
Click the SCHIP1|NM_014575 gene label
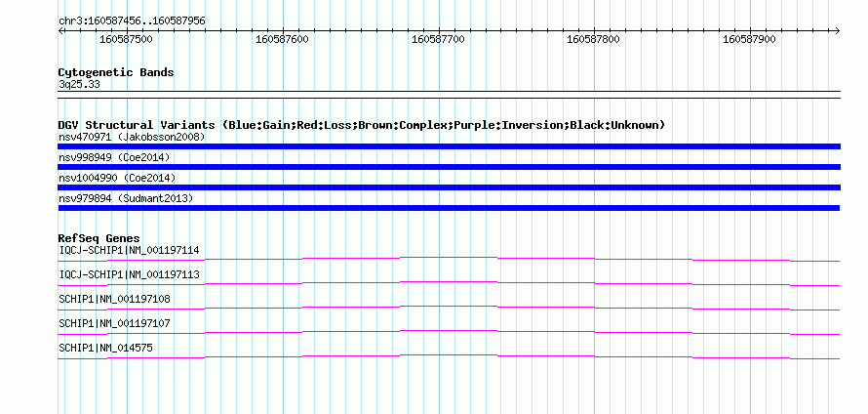coord(105,348)
